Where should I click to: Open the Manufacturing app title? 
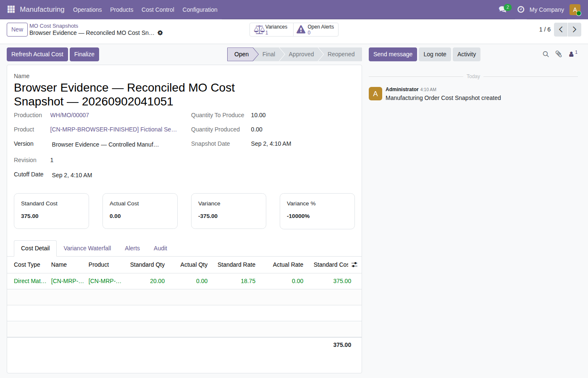point(42,9)
